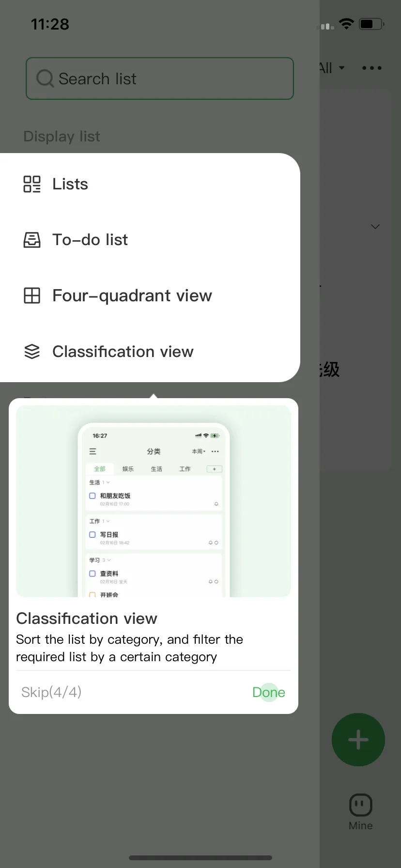
Task: Tap the classification preview screenshot image
Action: click(x=154, y=501)
